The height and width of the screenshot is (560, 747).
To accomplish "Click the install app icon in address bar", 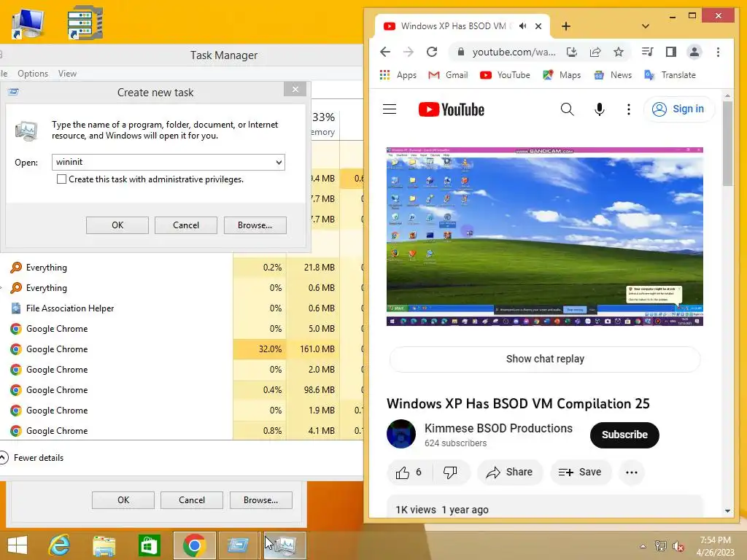I will (x=572, y=52).
